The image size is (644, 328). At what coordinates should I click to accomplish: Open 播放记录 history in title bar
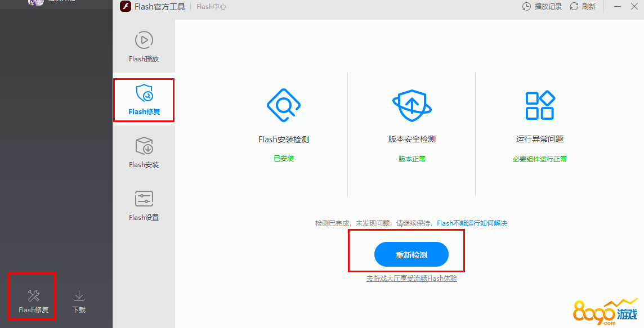point(542,7)
